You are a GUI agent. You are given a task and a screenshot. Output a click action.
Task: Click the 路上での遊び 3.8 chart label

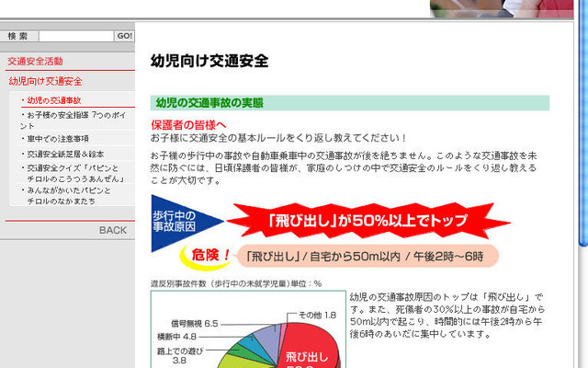click(x=180, y=355)
